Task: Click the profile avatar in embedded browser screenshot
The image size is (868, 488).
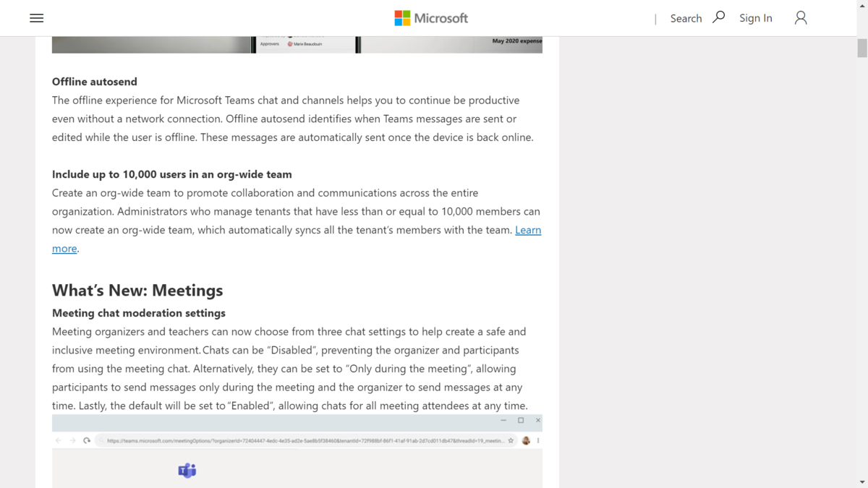Action: (x=526, y=440)
